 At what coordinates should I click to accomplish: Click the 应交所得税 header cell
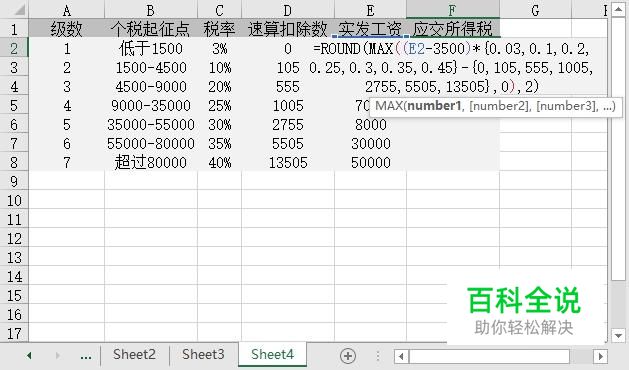coord(453,29)
